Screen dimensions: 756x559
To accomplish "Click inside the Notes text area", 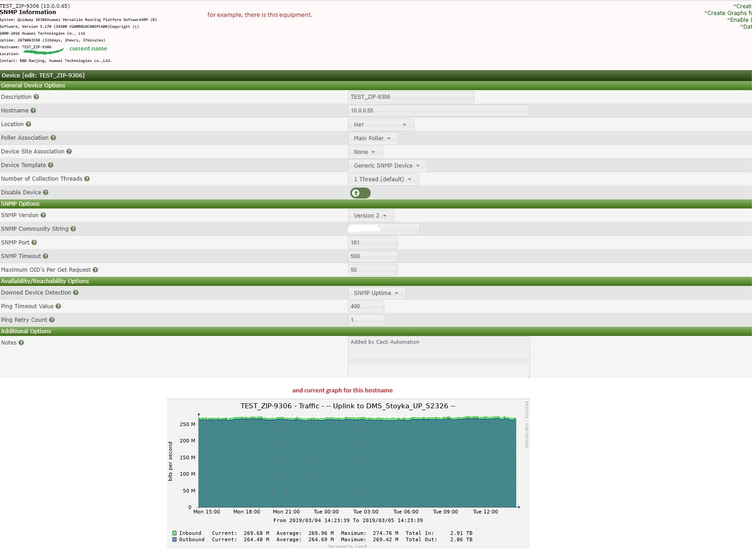I will pos(438,357).
